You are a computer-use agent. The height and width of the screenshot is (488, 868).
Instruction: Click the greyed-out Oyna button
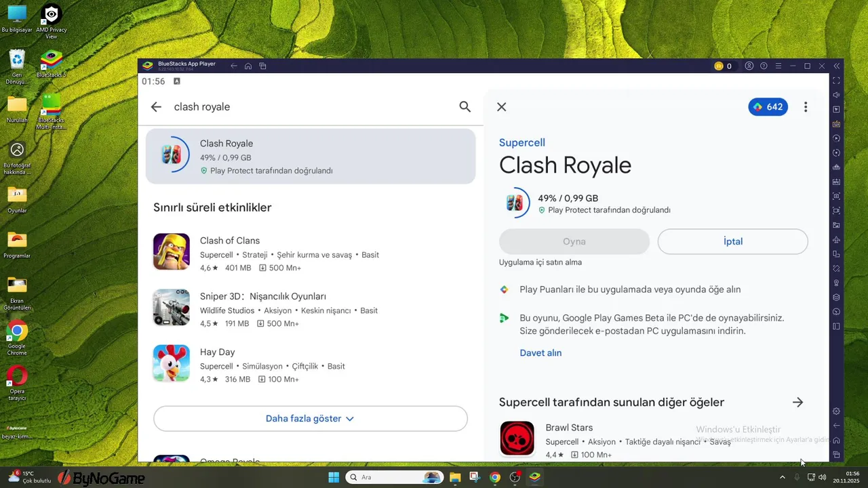coord(574,241)
